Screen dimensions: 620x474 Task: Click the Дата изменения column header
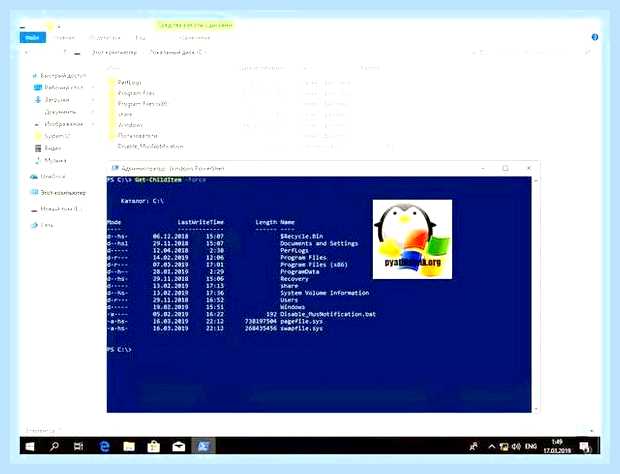pyautogui.click(x=262, y=68)
